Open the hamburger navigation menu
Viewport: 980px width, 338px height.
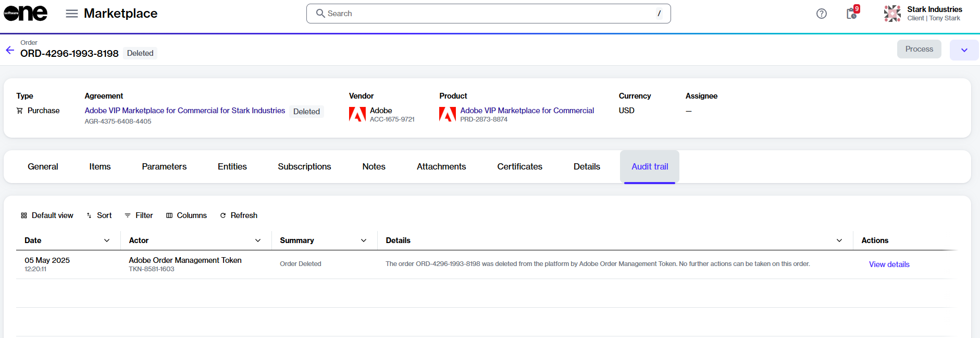[x=72, y=14]
